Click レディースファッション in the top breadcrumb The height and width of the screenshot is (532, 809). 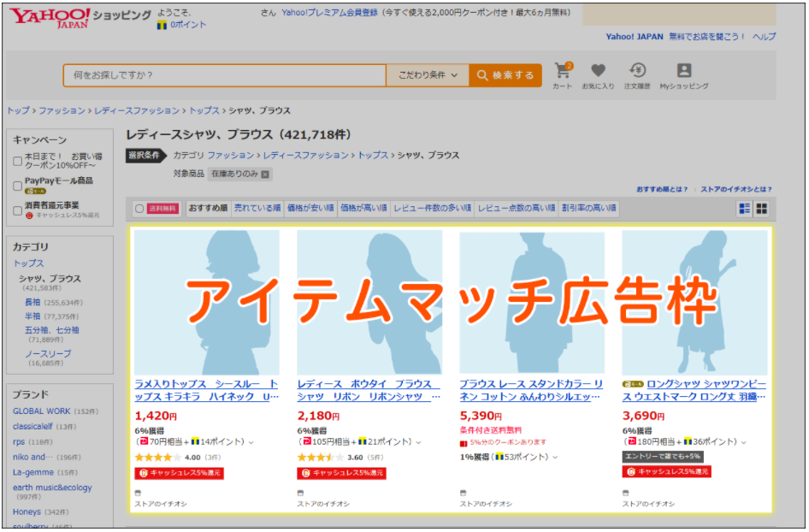pyautogui.click(x=137, y=111)
